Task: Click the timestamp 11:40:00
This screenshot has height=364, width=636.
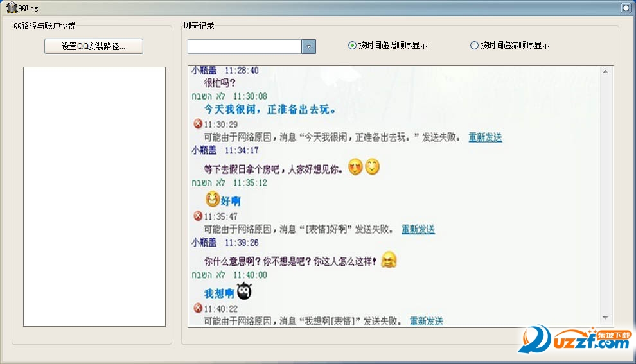Action: coord(250,275)
